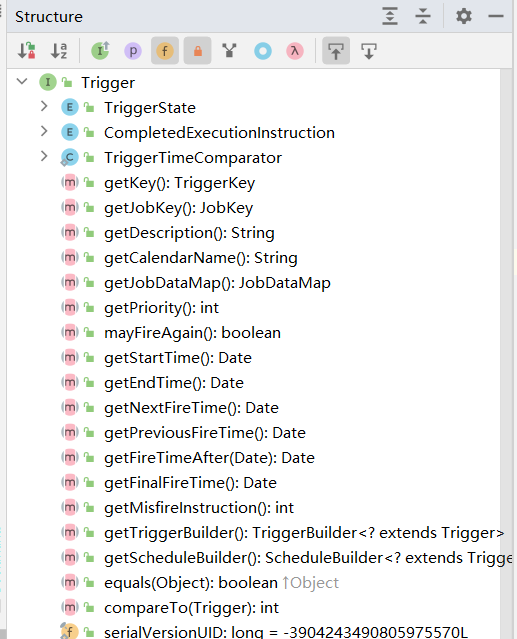Toggle Show Fields orange f icon
The height and width of the screenshot is (639, 517).
pyautogui.click(x=165, y=51)
